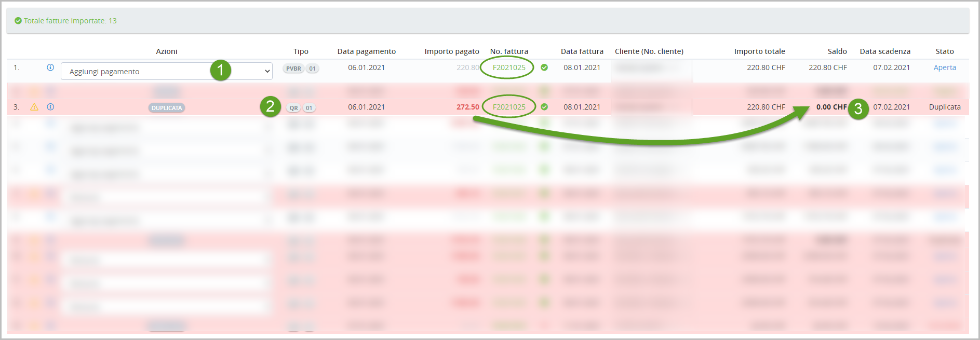The width and height of the screenshot is (980, 340).
Task: Click the PVBR type badge in row 1
Action: pyautogui.click(x=293, y=69)
